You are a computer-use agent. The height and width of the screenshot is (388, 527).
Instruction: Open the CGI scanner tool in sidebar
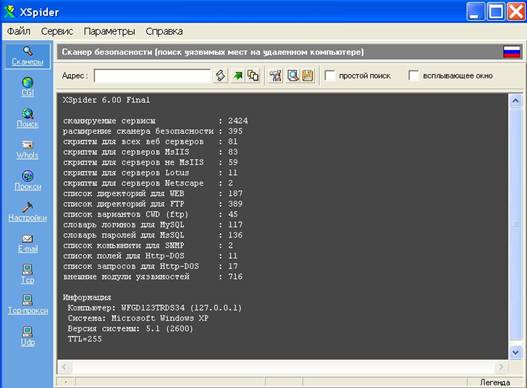pos(28,87)
